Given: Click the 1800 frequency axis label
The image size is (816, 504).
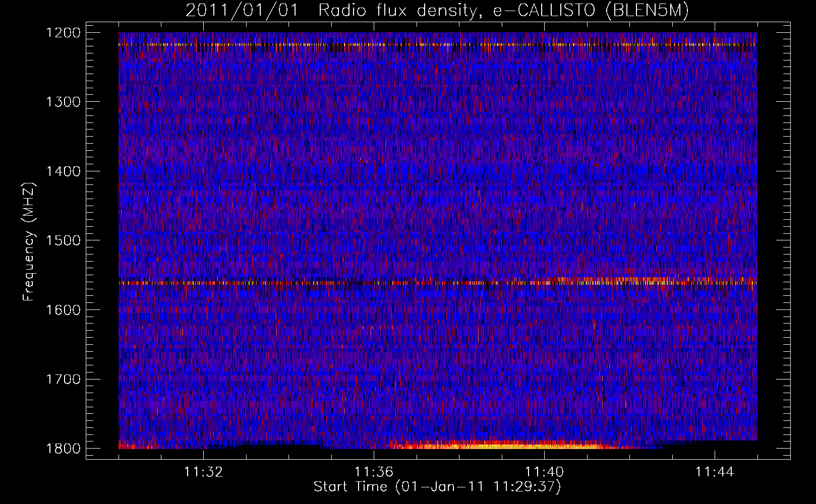Looking at the screenshot, I should [64, 449].
